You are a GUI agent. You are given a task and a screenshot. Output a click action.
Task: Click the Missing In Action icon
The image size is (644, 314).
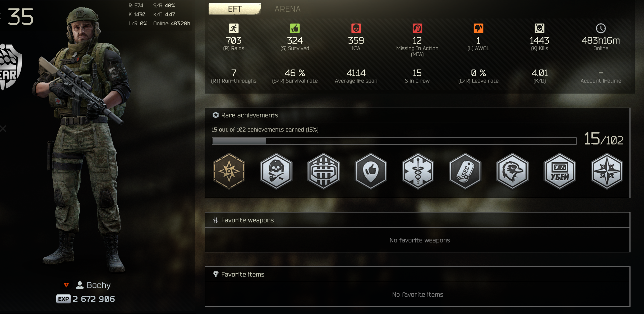[x=417, y=28]
